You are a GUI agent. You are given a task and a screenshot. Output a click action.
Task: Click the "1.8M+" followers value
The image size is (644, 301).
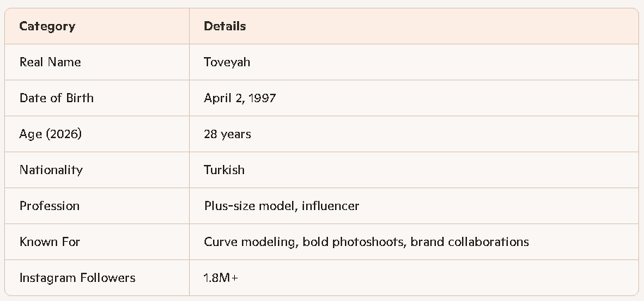coord(221,278)
